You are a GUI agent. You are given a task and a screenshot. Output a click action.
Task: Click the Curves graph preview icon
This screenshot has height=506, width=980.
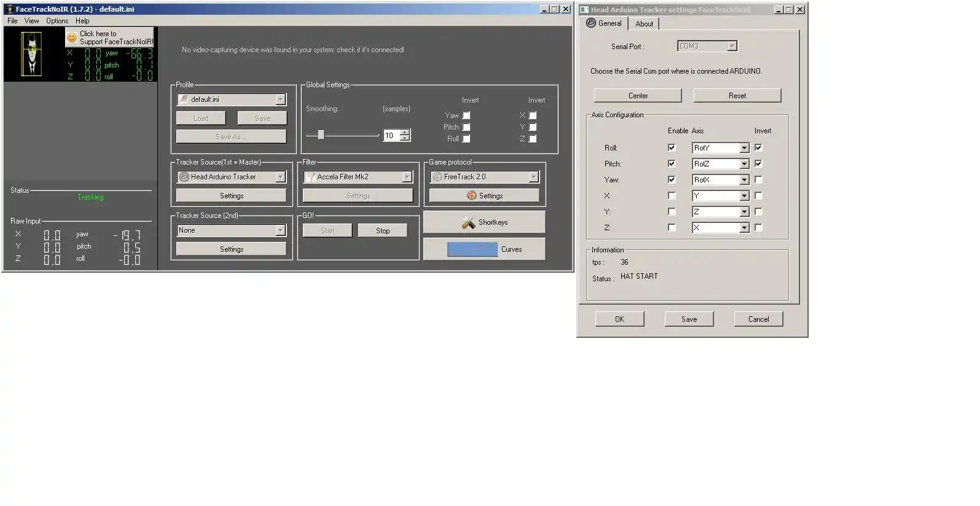[472, 249]
